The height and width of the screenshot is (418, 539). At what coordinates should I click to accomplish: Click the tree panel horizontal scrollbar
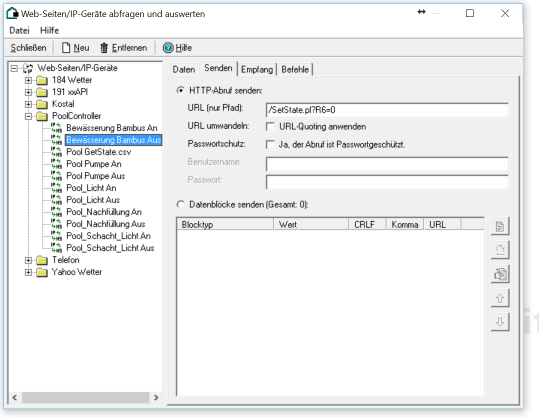pyautogui.click(x=85, y=398)
